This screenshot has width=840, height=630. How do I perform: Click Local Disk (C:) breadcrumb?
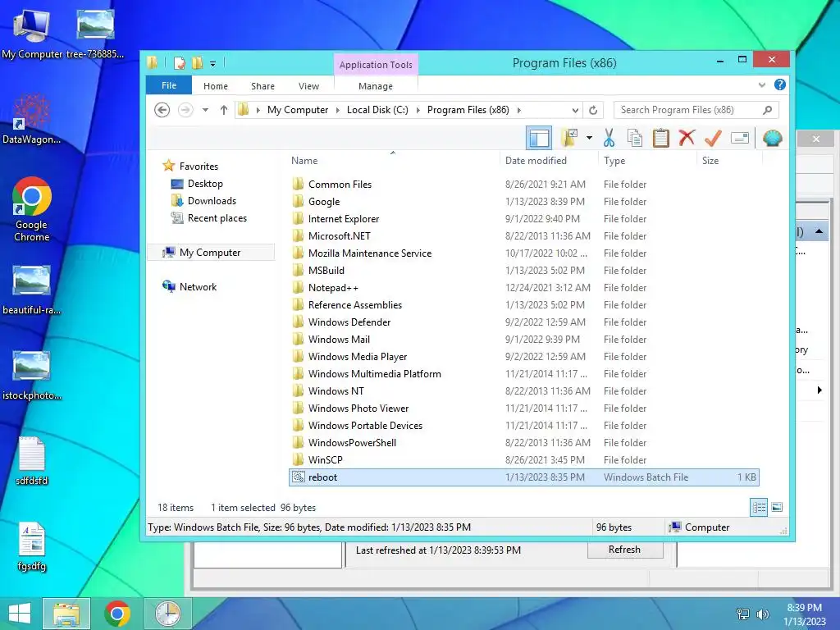click(x=377, y=110)
